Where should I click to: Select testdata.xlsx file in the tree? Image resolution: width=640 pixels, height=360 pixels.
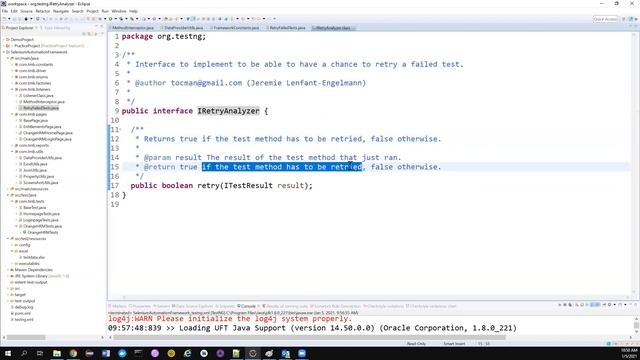[x=33, y=257]
